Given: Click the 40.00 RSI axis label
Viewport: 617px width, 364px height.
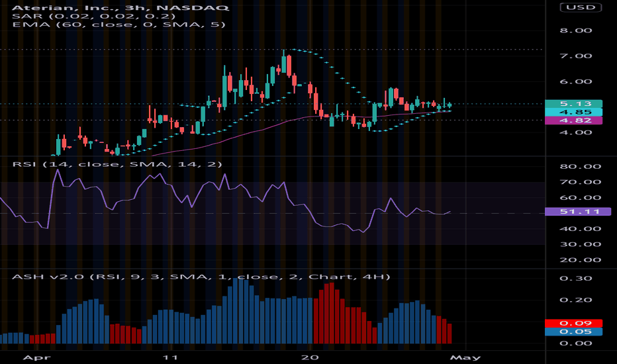Looking at the screenshot, I should [581, 229].
